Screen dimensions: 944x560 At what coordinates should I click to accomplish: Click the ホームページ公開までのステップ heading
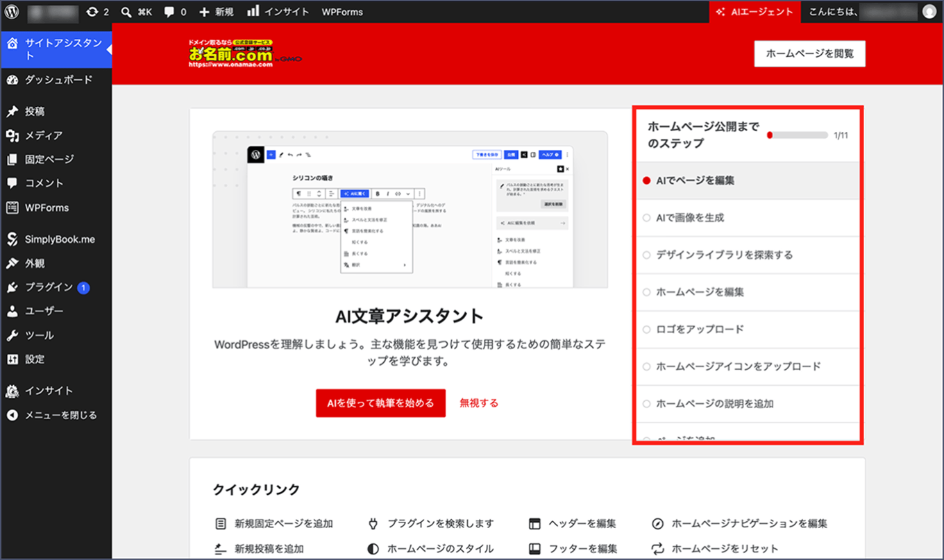tap(703, 135)
